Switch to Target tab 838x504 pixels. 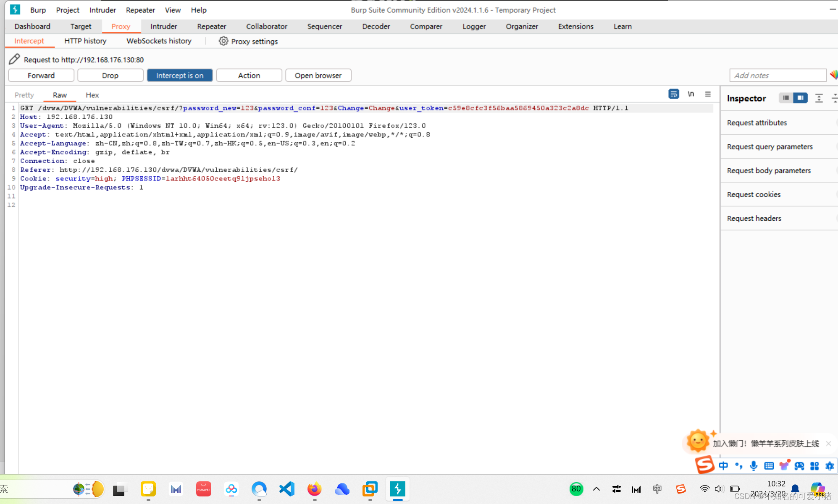click(x=81, y=26)
